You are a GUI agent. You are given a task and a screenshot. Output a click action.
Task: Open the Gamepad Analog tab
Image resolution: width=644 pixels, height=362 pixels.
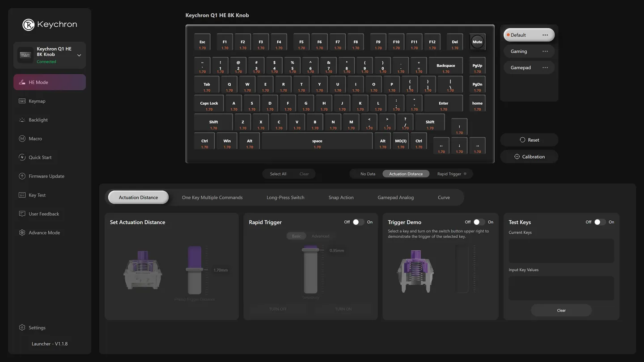(395, 198)
